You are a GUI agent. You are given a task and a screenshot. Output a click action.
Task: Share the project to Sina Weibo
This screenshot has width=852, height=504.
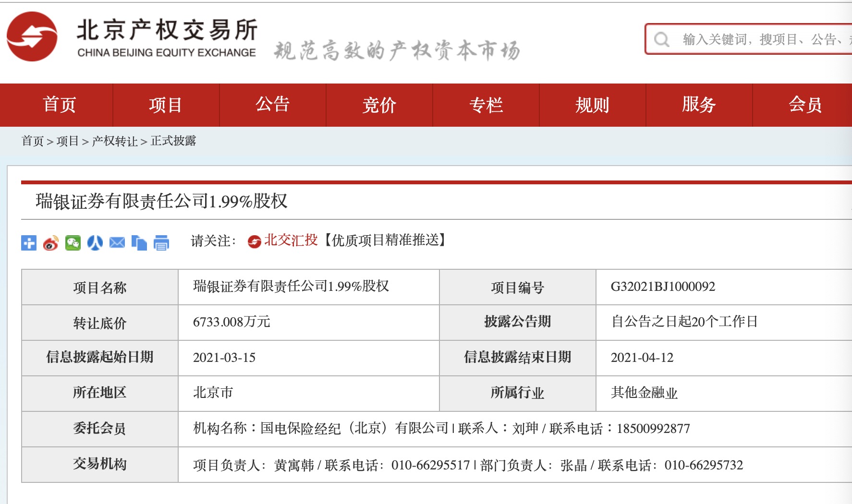coord(51,243)
